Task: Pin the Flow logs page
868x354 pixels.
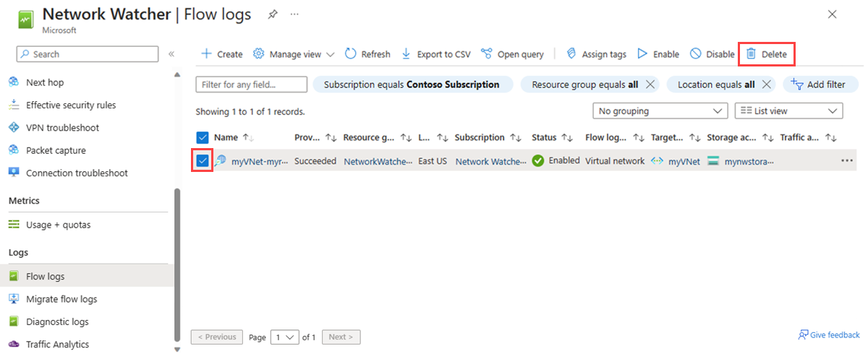Action: click(272, 14)
